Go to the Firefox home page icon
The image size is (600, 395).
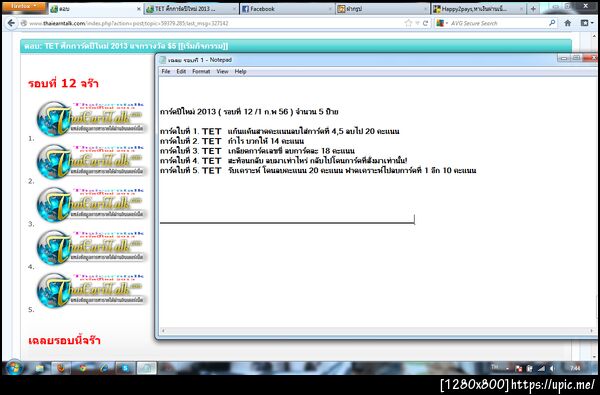tap(567, 23)
